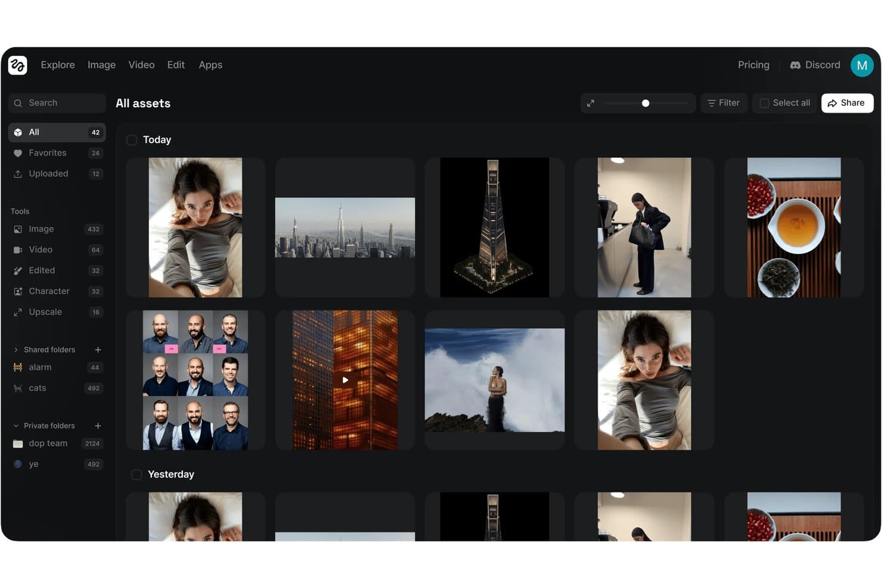Open the Image tool in sidebar
Screen dimensions: 882x588
(57, 229)
